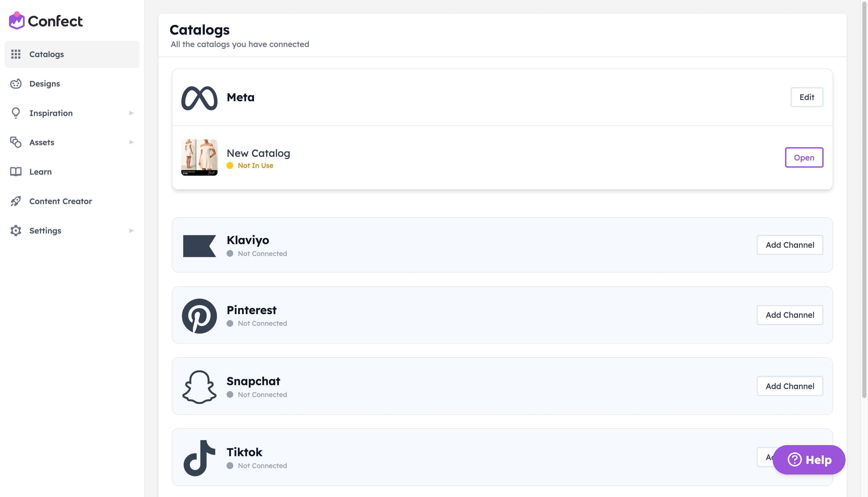Screen dimensions: 868x497
Task: Edit the Meta channel
Action: [x=807, y=97]
